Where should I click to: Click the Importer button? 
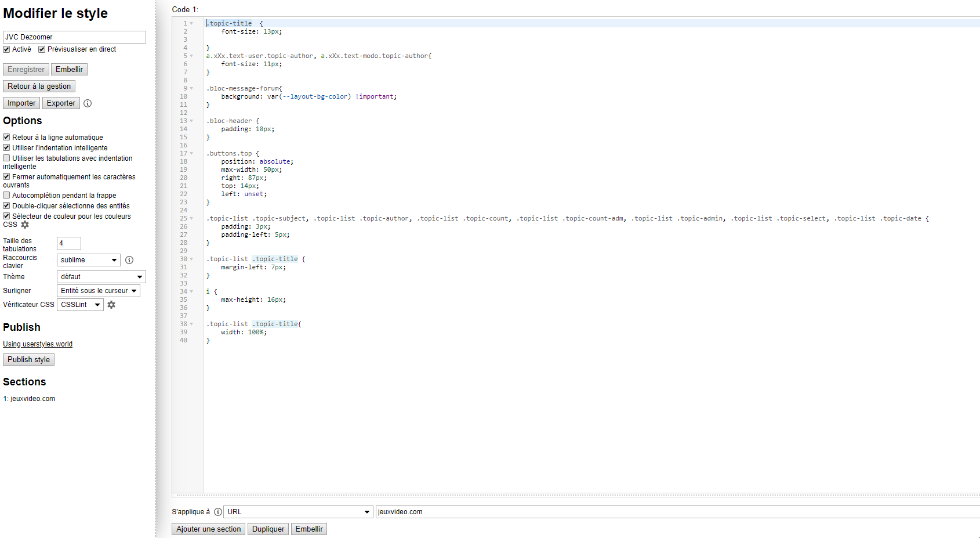tap(21, 103)
